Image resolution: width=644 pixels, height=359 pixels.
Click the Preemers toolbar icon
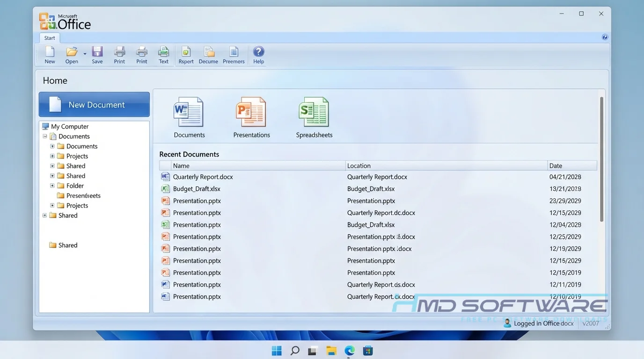click(x=234, y=51)
